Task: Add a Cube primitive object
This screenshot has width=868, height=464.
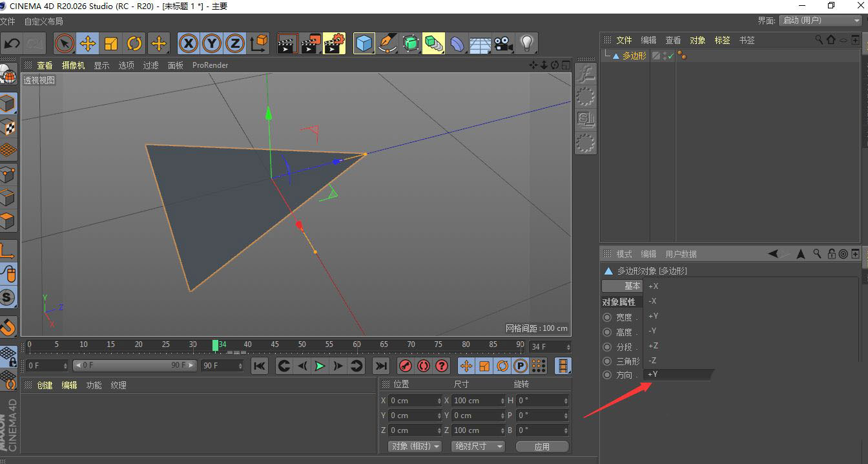Action: [x=364, y=43]
